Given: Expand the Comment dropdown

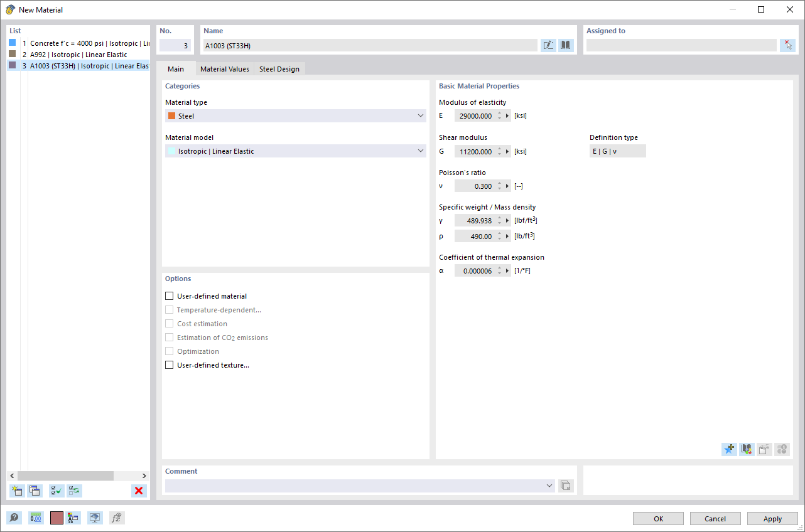Looking at the screenshot, I should (549, 485).
